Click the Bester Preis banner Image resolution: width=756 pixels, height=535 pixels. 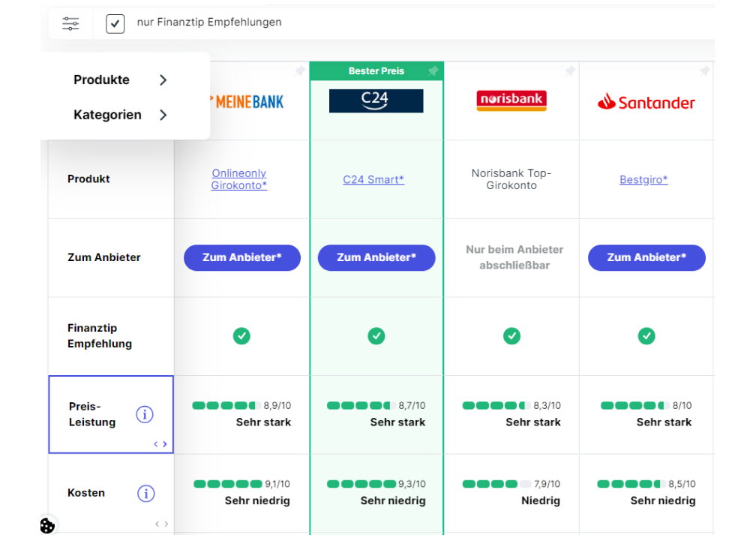point(376,71)
